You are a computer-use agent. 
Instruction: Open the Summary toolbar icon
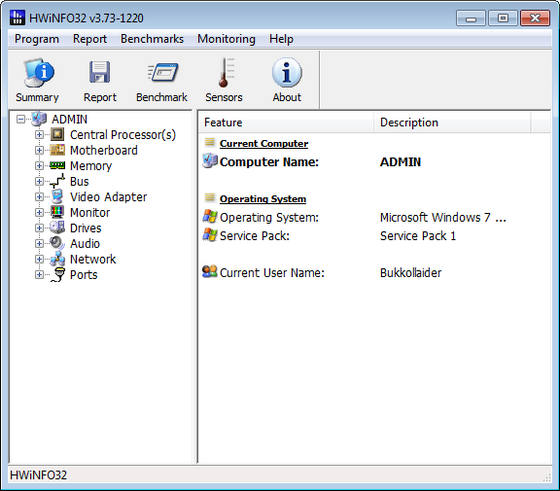click(38, 73)
